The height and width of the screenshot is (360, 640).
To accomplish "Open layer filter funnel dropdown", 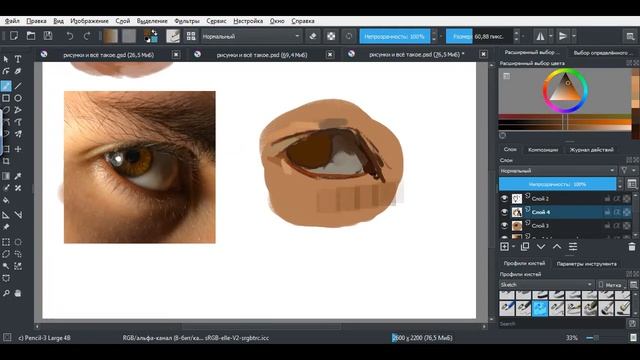I will [x=624, y=171].
